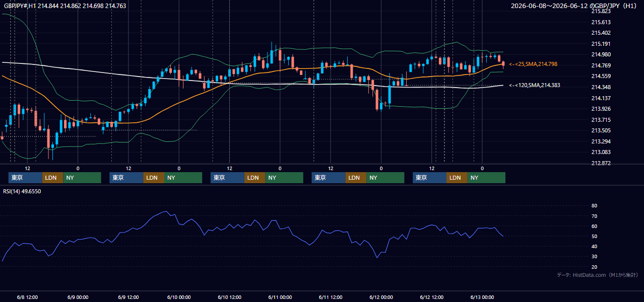Click the 6/10 12:00 date label
644x302 pixels.
[229, 297]
